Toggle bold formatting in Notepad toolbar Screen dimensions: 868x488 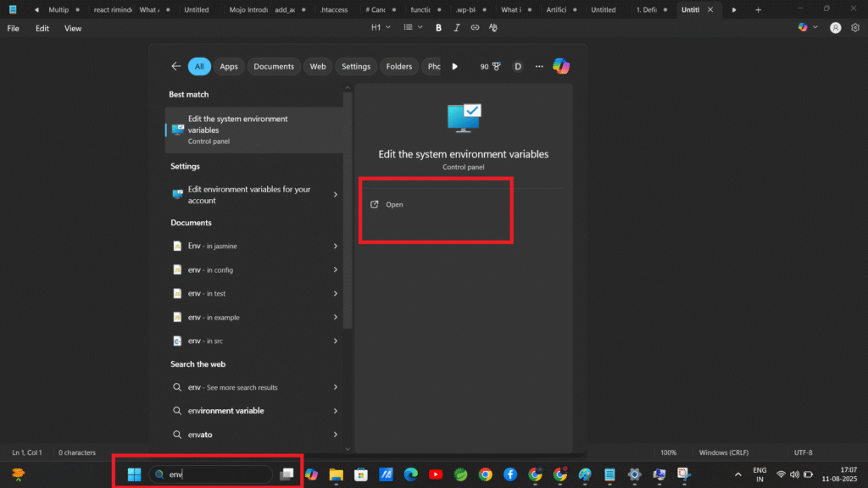(438, 28)
